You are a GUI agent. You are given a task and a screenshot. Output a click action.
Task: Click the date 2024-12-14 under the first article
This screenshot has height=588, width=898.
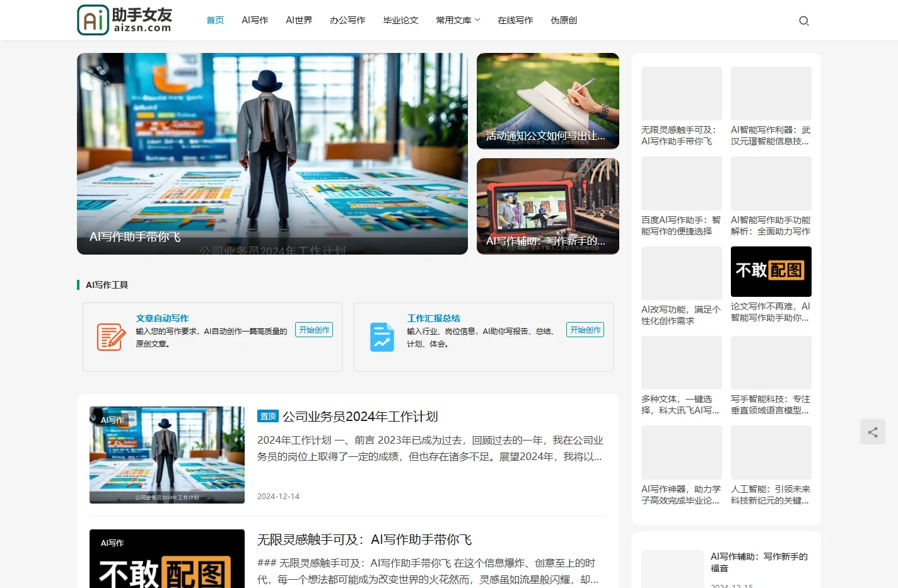coord(278,497)
